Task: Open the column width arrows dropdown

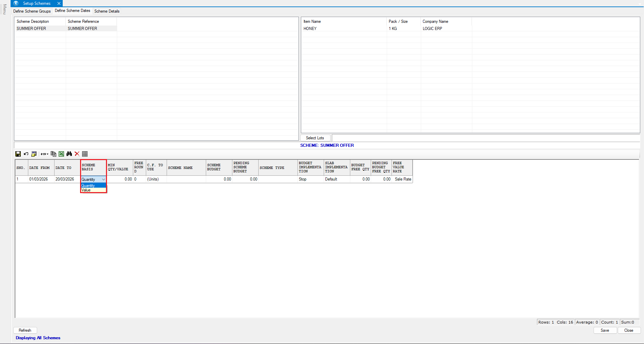Action: (44, 154)
